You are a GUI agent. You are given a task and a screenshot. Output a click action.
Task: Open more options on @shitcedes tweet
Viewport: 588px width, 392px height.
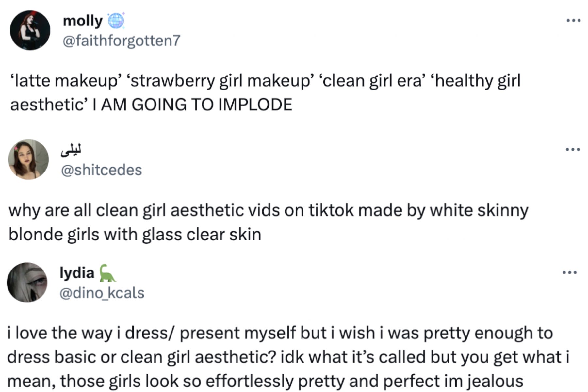click(573, 150)
